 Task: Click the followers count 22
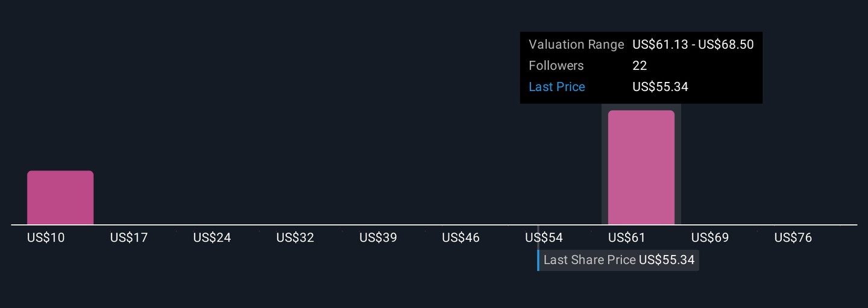[640, 66]
